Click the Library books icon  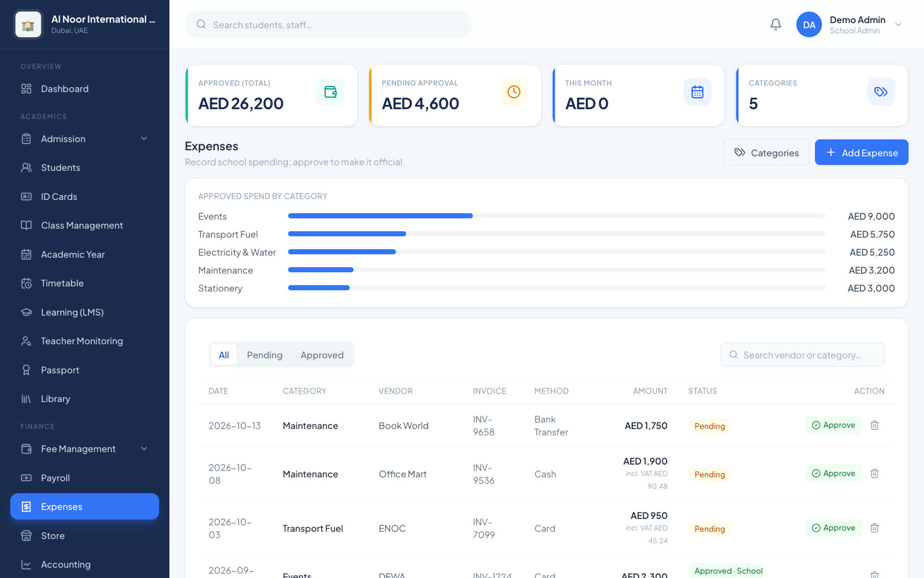pos(27,399)
